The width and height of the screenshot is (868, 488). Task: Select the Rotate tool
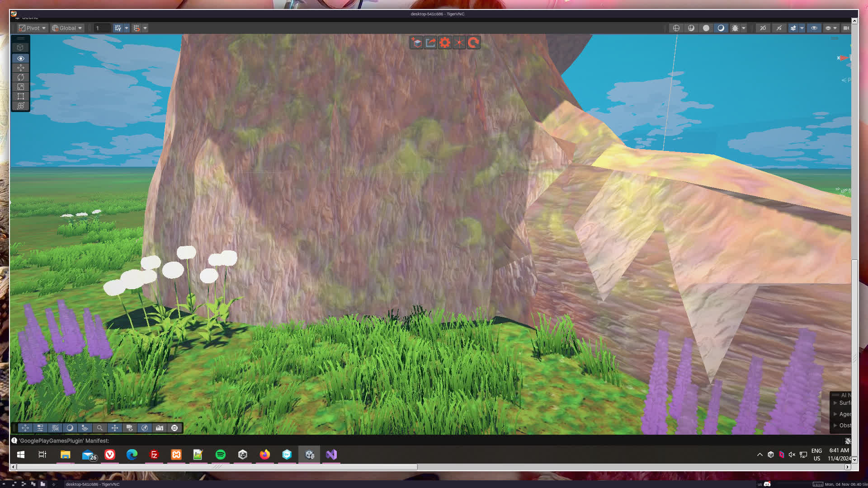coord(20,77)
